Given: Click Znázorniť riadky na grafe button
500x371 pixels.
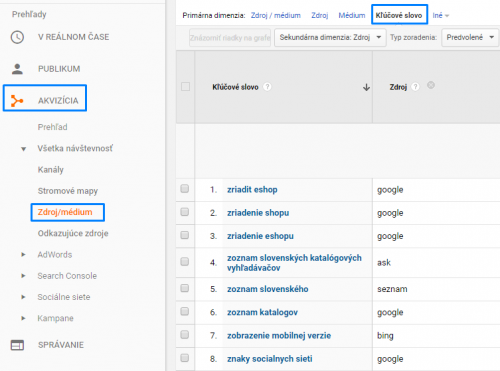Looking at the screenshot, I should 230,38.
